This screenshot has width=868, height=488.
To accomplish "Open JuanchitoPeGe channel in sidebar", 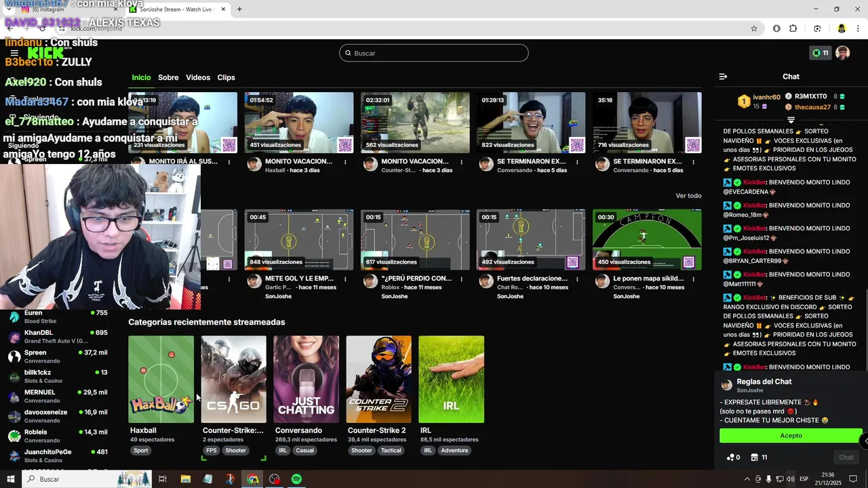I will tap(58, 455).
